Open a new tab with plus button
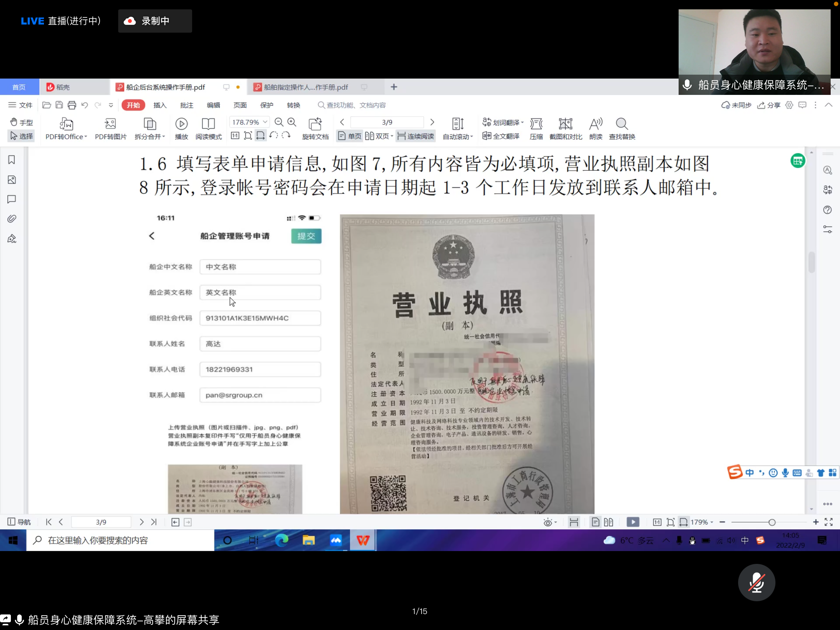840x630 pixels. pos(394,87)
